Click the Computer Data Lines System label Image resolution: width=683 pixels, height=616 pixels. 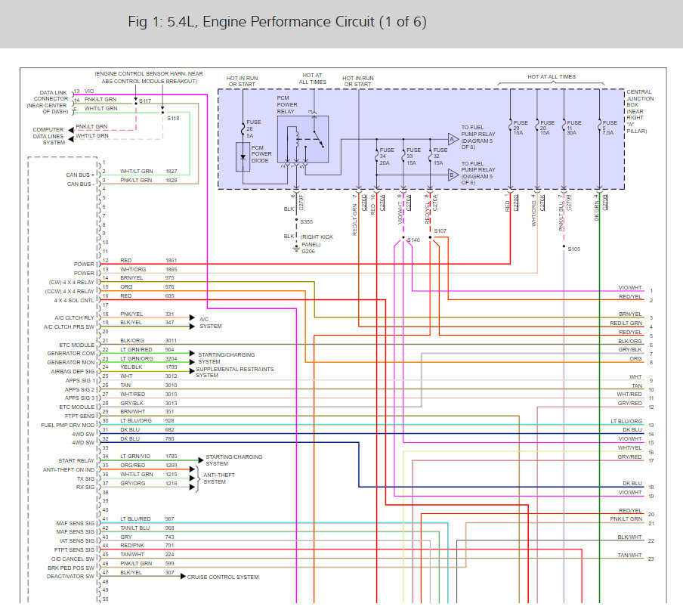pyautogui.click(x=48, y=136)
